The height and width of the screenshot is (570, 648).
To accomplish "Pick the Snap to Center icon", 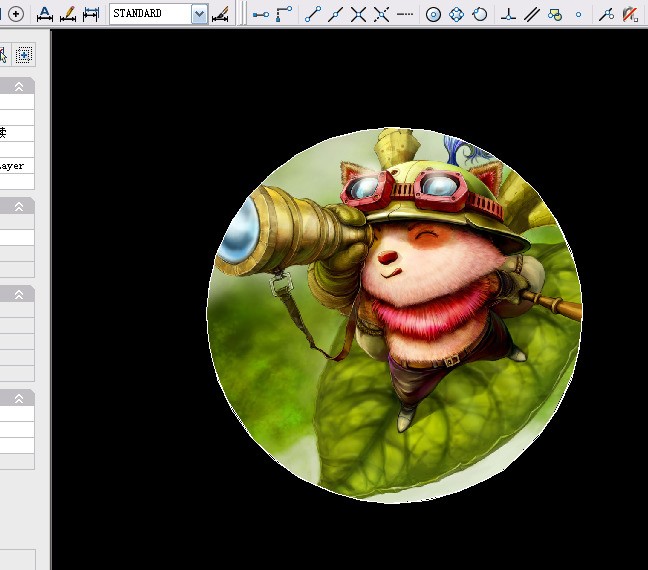I will (x=433, y=14).
